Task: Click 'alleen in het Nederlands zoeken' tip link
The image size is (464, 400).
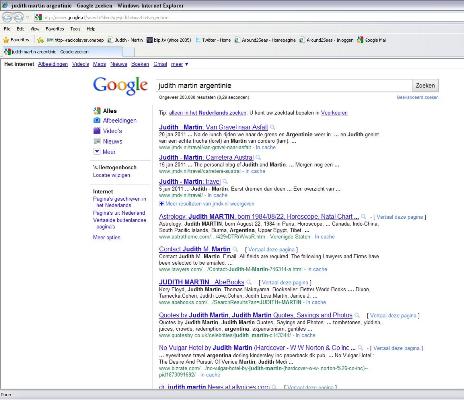Action: pos(208,113)
